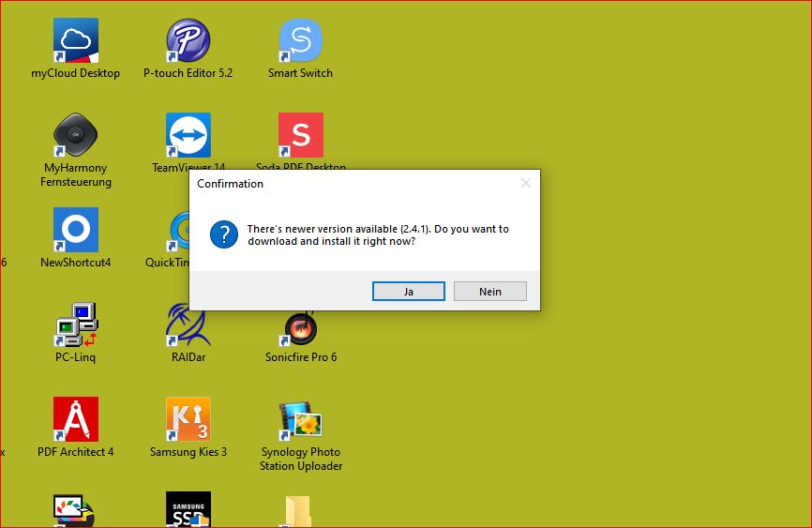
Task: Click the 'PDF Architect 4' label text
Action: click(76, 452)
